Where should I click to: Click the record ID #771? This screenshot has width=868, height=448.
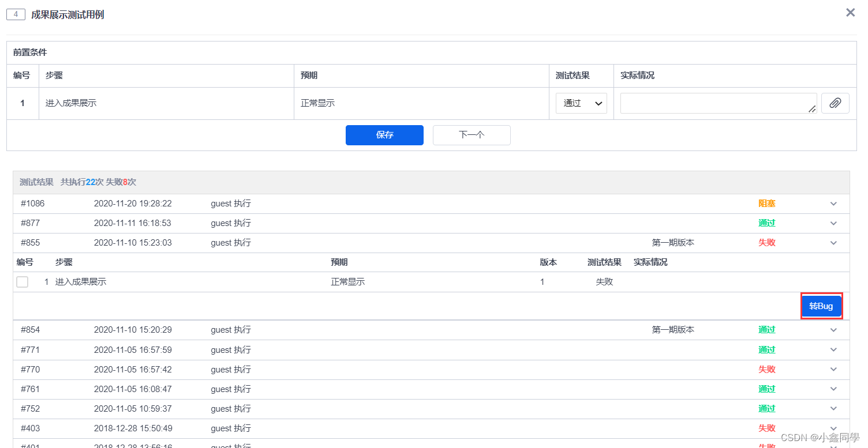pos(31,350)
